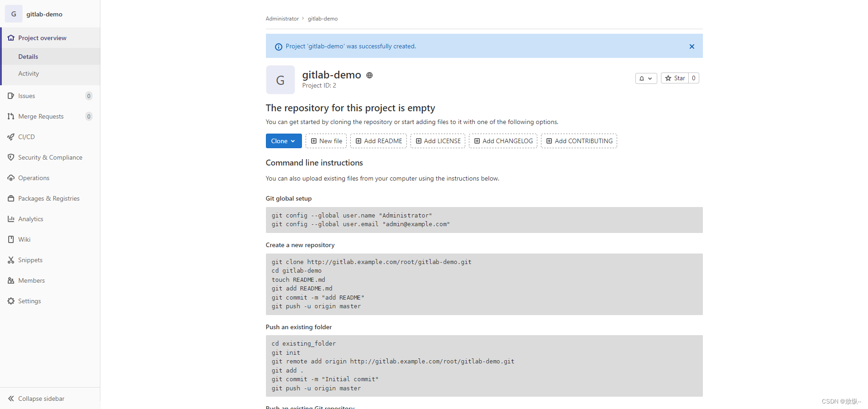Open the gitlab-demo breadcrumb link
The width and height of the screenshot is (868, 409).
[x=322, y=19]
